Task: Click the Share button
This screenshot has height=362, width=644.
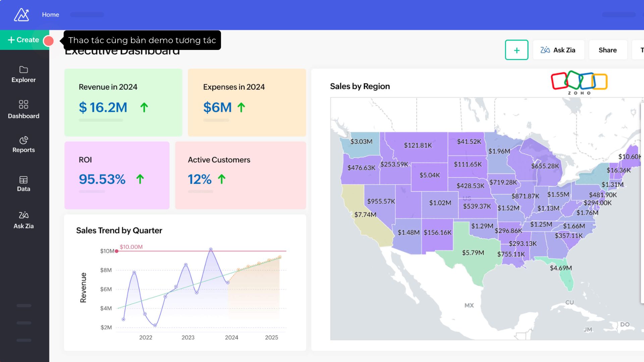Action: [607, 50]
